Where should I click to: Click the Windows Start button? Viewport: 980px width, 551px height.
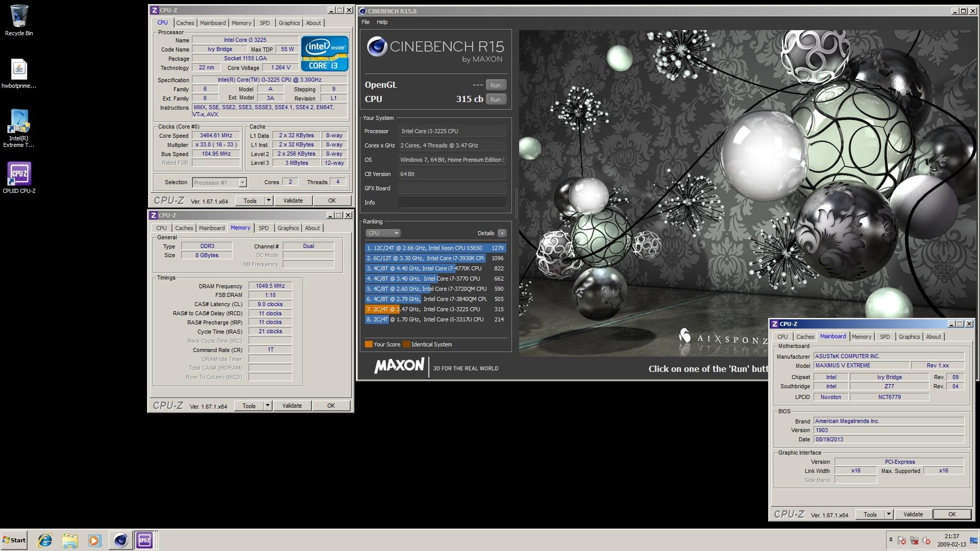tap(14, 540)
